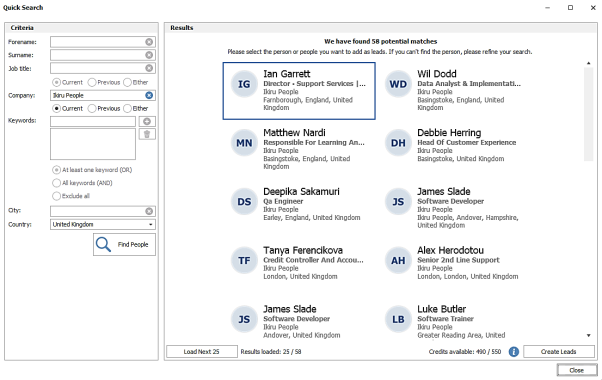Clear the Job title field

(x=149, y=68)
